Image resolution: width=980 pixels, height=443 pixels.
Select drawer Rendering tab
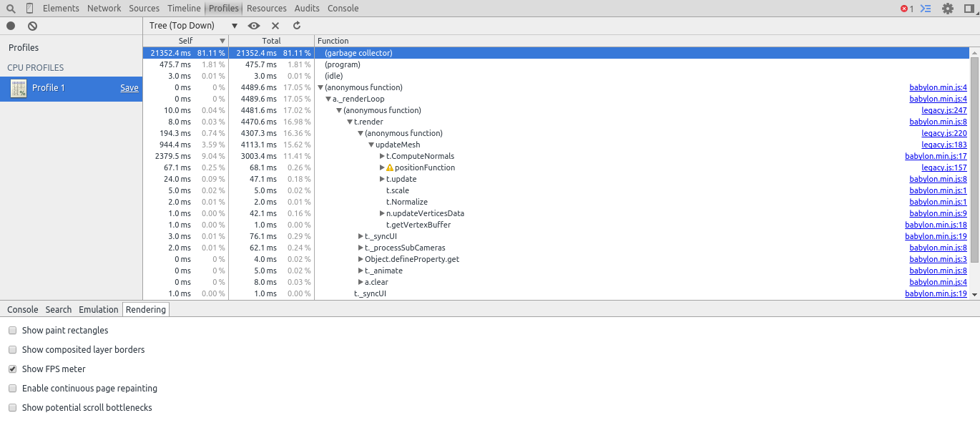(146, 310)
